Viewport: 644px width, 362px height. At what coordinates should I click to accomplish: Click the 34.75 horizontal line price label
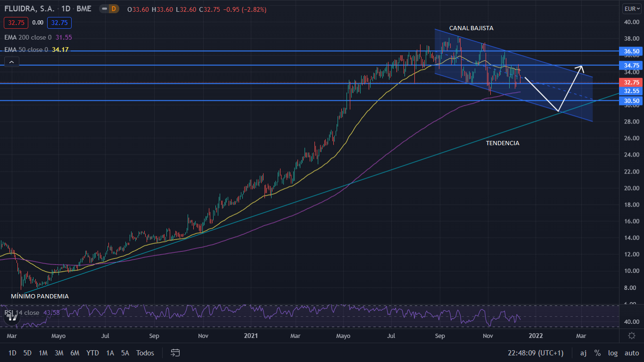point(632,65)
